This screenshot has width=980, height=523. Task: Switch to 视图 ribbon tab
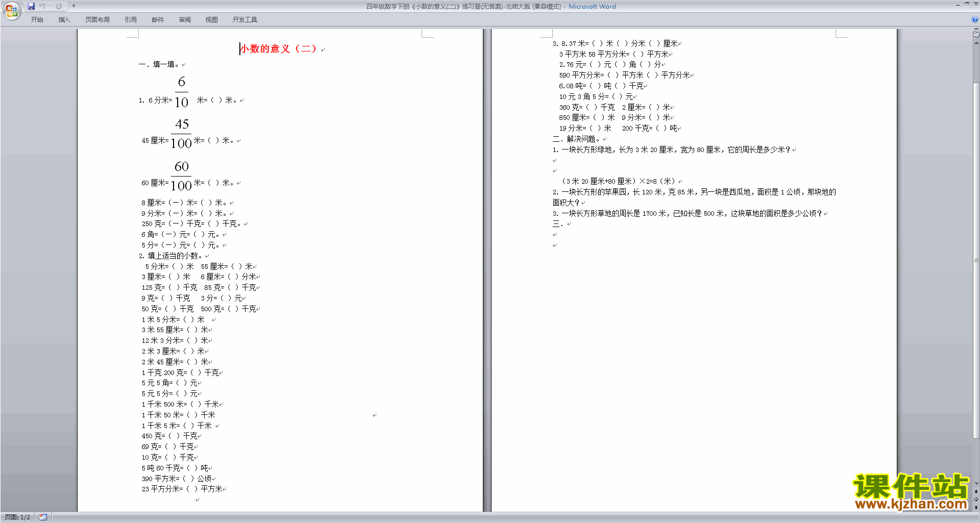coord(212,20)
